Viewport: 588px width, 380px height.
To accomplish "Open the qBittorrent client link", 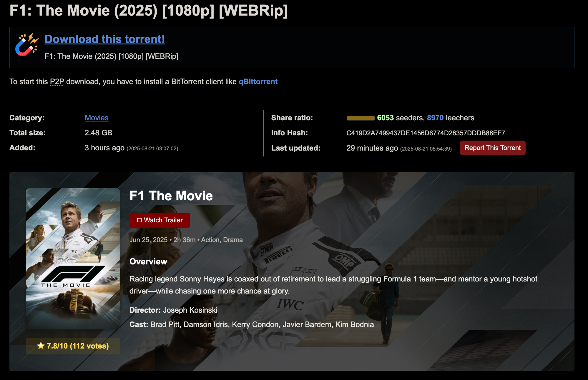I will coord(258,81).
